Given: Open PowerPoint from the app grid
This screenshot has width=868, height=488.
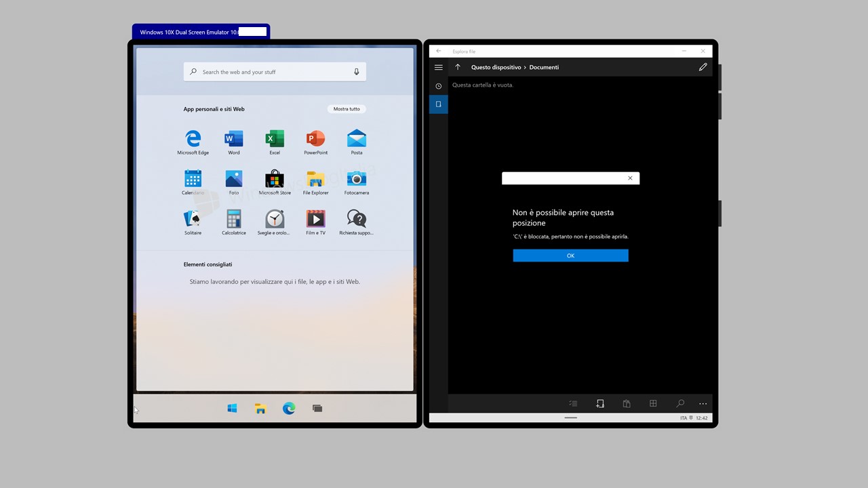Looking at the screenshot, I should tap(315, 143).
